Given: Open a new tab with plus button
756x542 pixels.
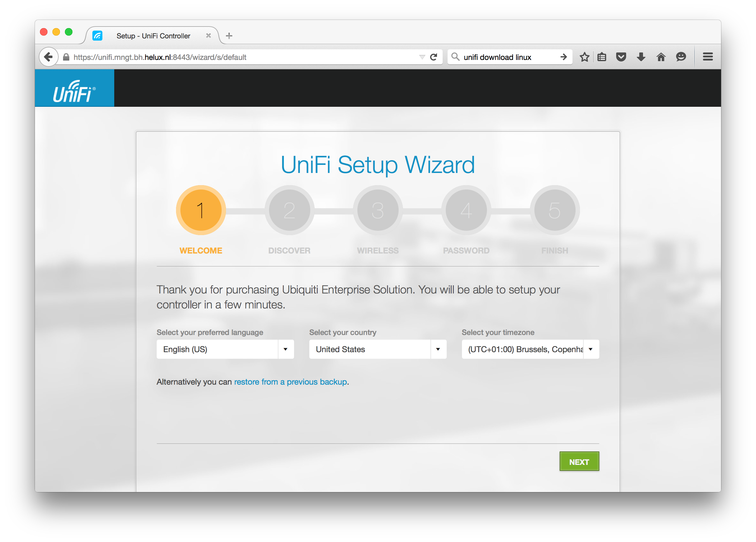Looking at the screenshot, I should [229, 36].
